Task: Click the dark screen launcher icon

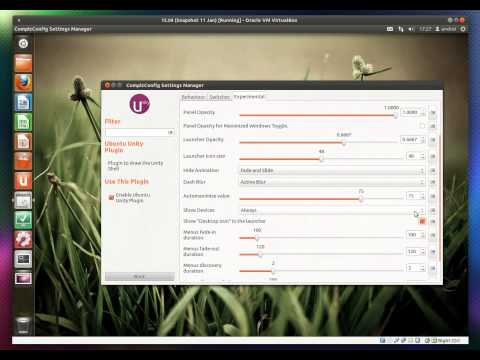Action: coord(23,259)
